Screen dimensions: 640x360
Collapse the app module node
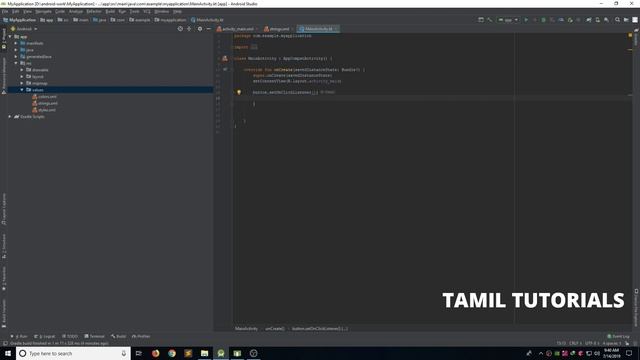[10, 36]
